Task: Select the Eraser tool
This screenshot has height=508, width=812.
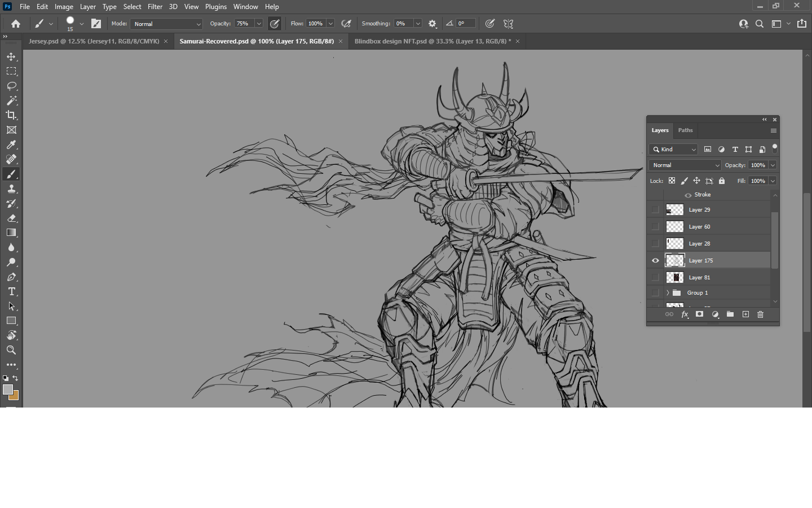Action: [11, 218]
